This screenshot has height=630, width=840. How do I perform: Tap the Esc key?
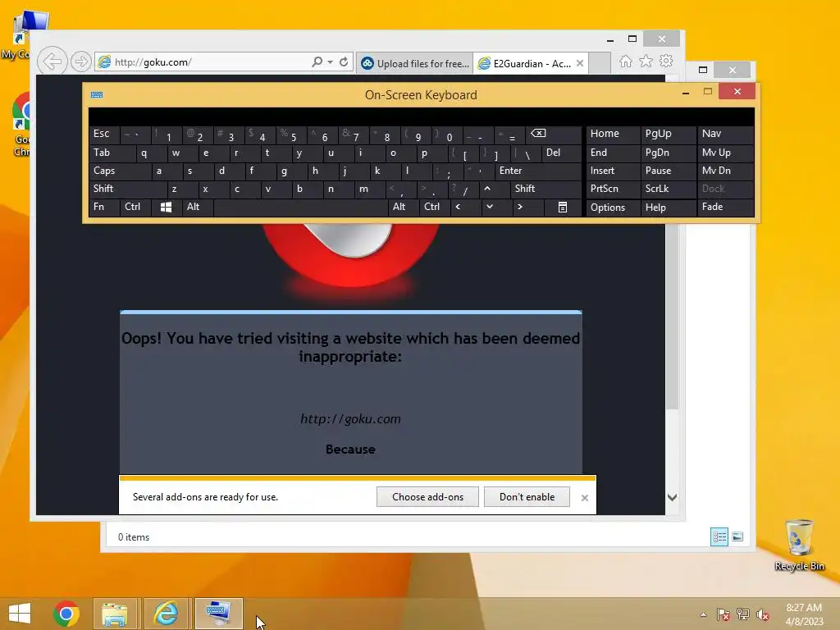pyautogui.click(x=104, y=134)
